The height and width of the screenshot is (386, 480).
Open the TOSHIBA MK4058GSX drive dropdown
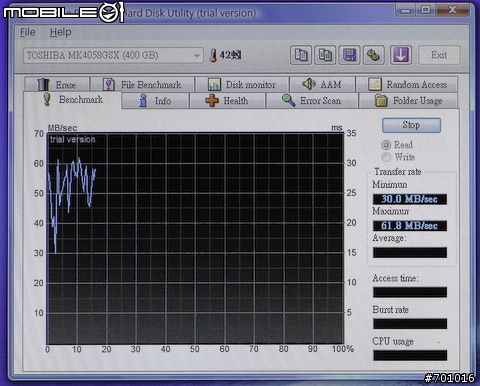point(113,55)
